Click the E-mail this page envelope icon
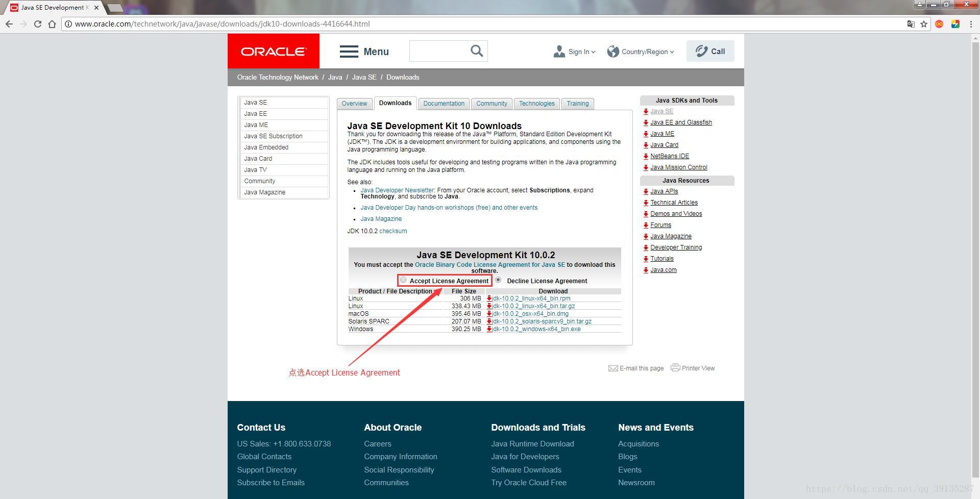 (613, 368)
